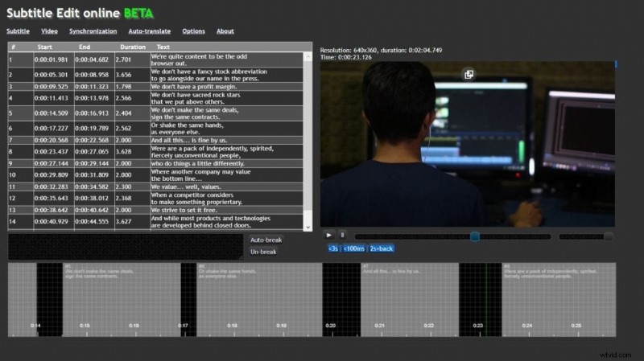Image resolution: width=644 pixels, height=361 pixels.
Task: Click the <3s skip button
Action: 333,248
